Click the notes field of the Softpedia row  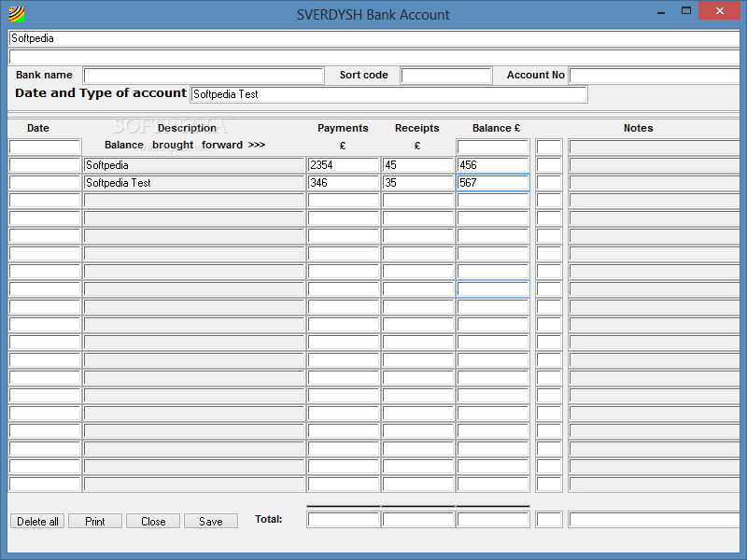point(655,165)
